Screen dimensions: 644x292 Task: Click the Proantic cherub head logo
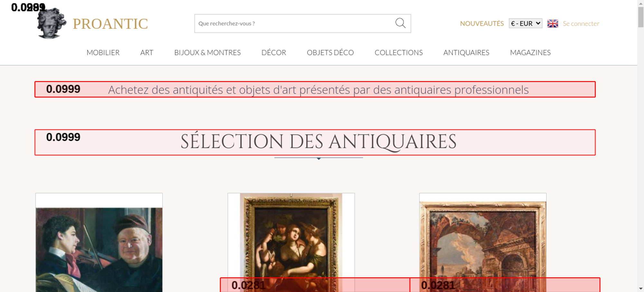pyautogui.click(x=52, y=23)
